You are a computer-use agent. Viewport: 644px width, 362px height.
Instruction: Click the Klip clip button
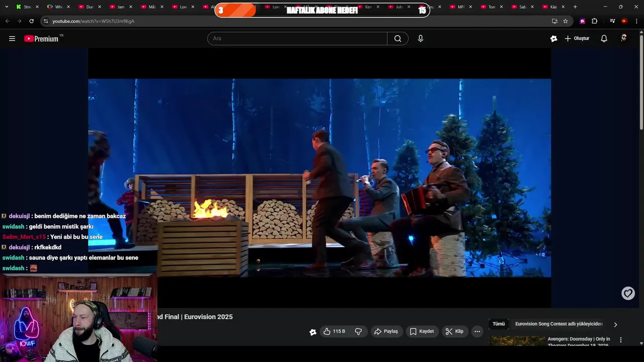pyautogui.click(x=454, y=331)
